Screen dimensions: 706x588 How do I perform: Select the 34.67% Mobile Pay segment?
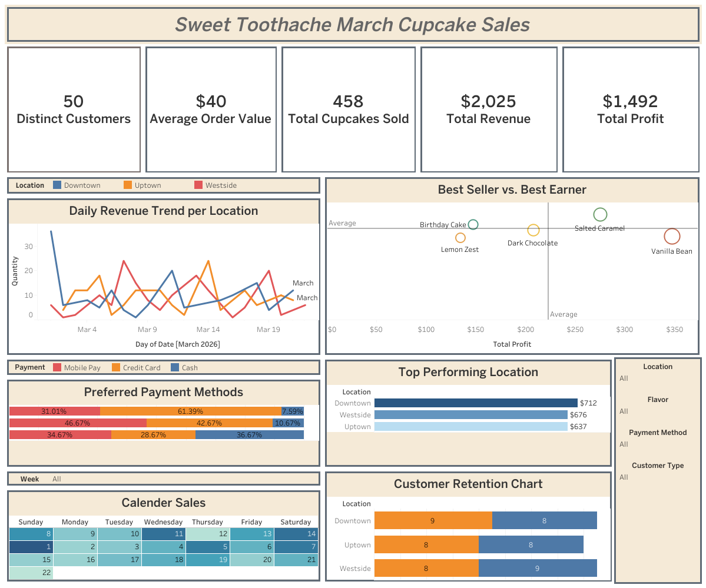tap(60, 434)
